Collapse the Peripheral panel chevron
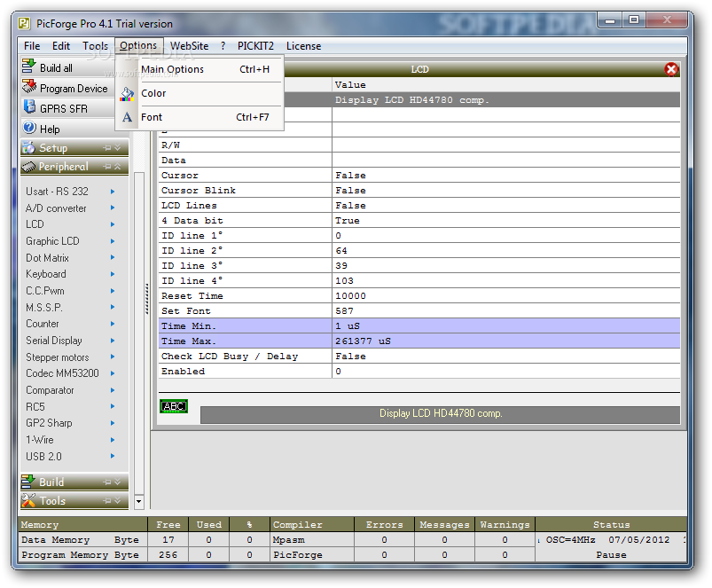This screenshot has height=588, width=712. click(x=118, y=167)
